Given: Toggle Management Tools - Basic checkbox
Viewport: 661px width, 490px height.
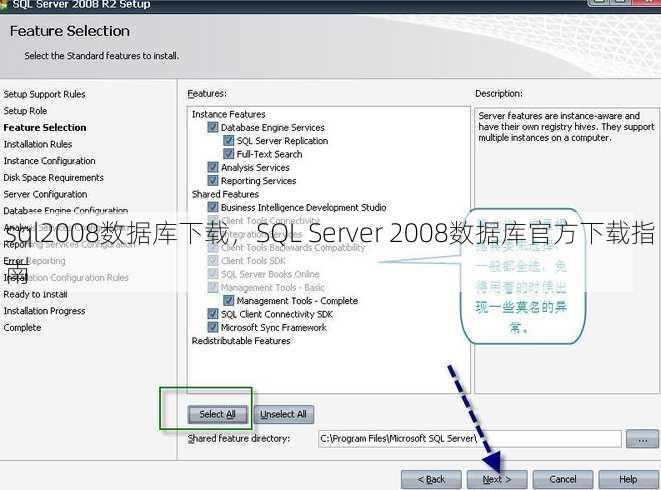Looking at the screenshot, I should point(213,287).
